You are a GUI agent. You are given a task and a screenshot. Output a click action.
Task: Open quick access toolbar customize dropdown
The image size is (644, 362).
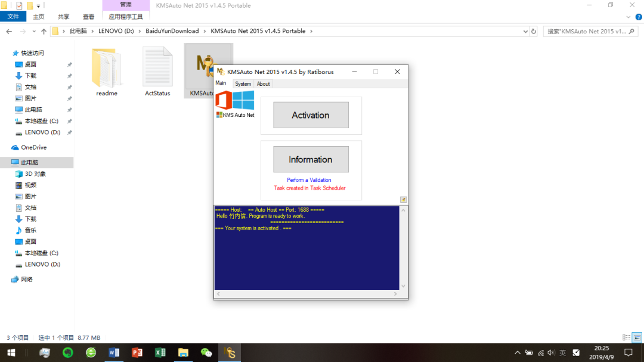(x=38, y=6)
